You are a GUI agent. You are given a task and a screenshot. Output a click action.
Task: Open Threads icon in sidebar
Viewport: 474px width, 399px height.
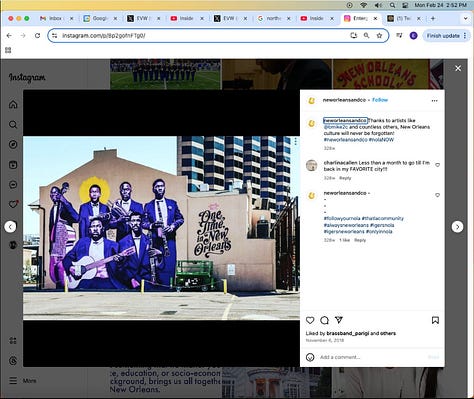[13, 361]
